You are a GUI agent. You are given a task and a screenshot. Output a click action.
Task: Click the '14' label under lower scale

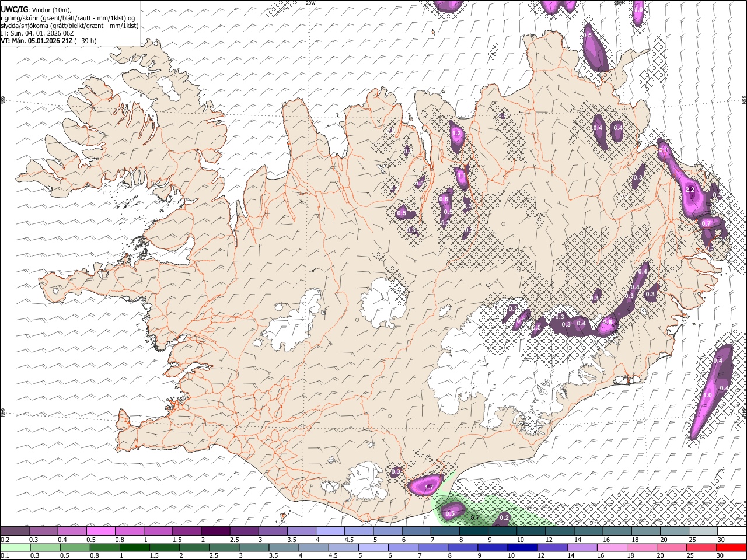pyautogui.click(x=571, y=555)
